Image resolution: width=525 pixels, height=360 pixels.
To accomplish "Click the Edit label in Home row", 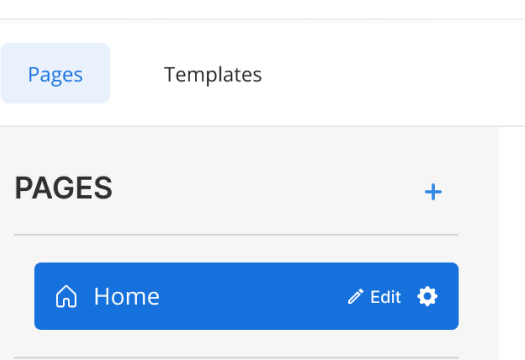I will click(x=385, y=297).
